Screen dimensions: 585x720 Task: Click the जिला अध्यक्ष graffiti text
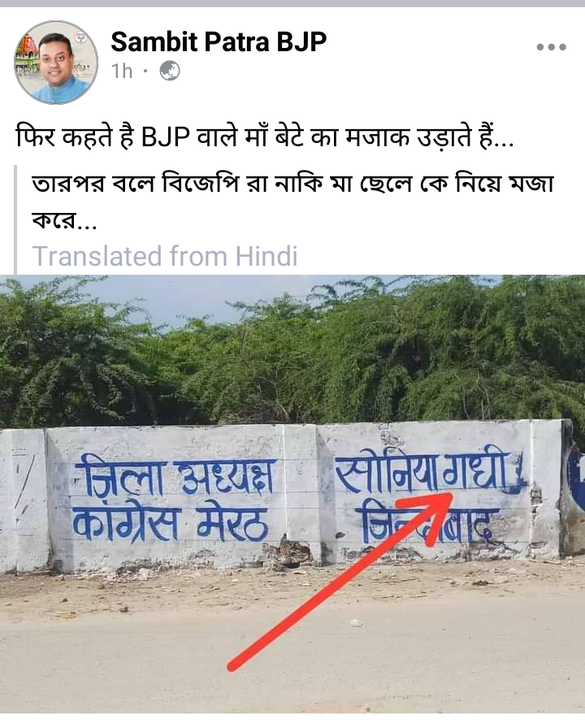176,477
